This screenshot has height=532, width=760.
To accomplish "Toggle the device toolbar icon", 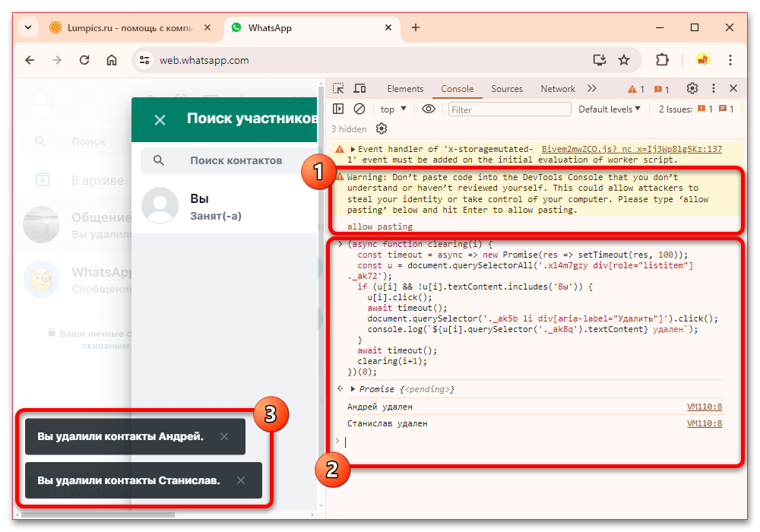I will coord(359,89).
